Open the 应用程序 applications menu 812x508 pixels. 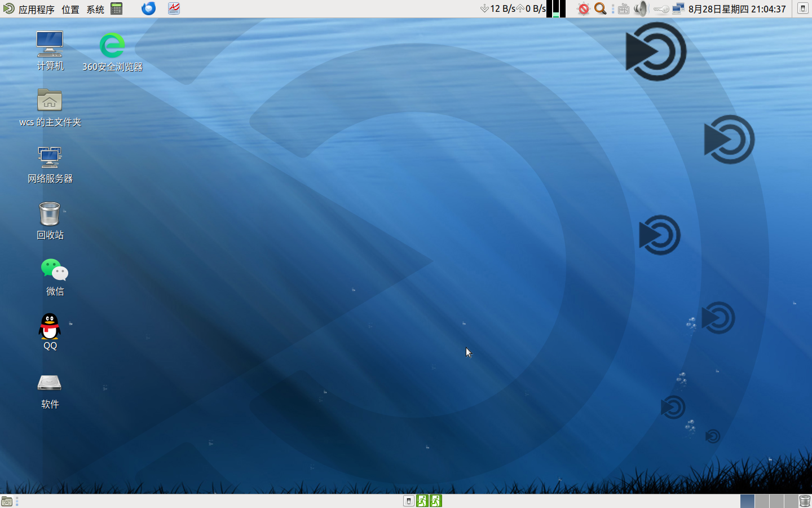click(29, 9)
